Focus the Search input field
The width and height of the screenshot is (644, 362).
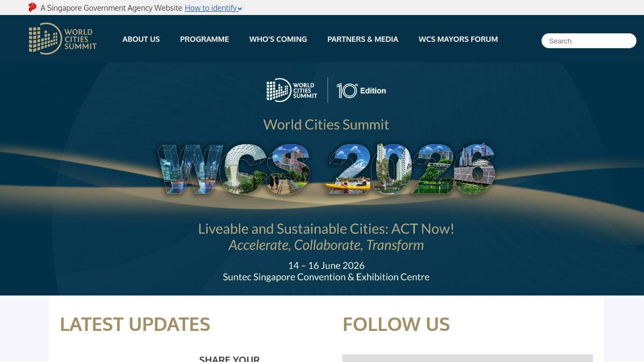(589, 41)
